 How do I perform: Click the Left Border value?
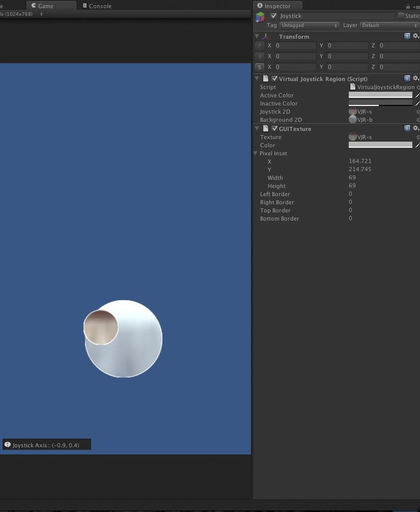tap(350, 194)
